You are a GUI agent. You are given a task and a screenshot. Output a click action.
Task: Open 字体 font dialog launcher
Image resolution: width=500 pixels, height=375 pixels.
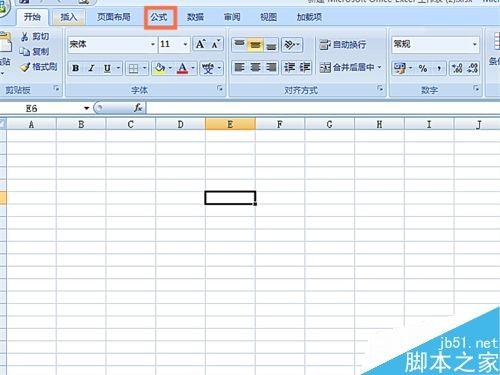click(220, 89)
